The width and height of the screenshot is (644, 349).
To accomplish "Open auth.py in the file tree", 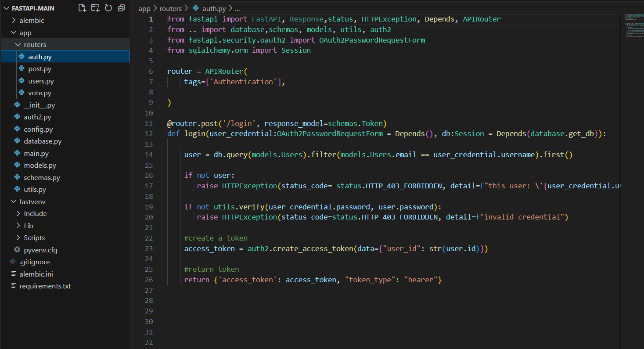I will 65,57.
